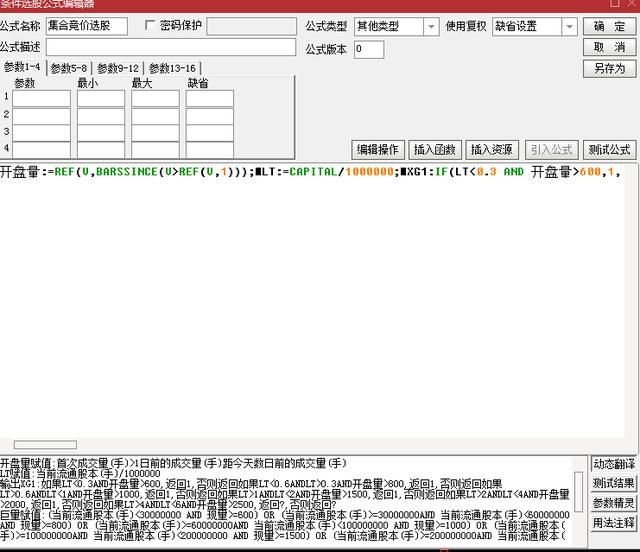
Task: Select the 动态翻译 side tab
Action: point(613,464)
